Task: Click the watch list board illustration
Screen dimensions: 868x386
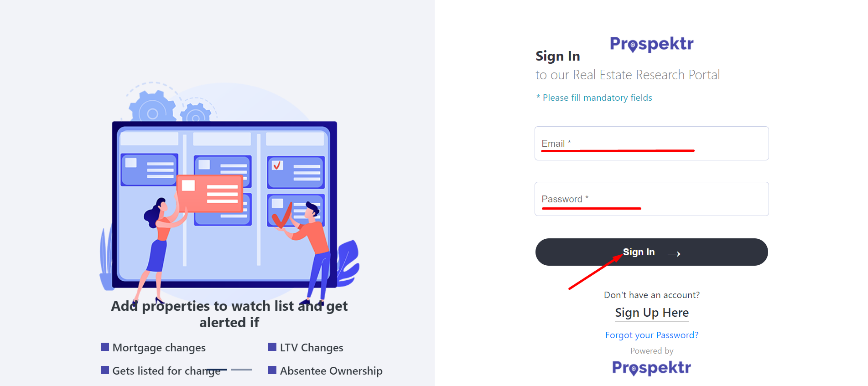Action: 224,204
